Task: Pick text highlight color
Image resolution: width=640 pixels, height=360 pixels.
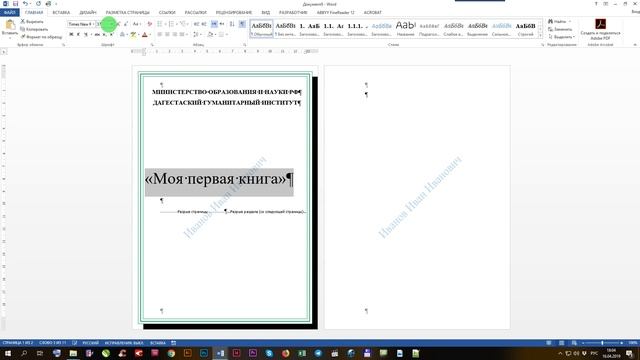Action: pos(133,35)
